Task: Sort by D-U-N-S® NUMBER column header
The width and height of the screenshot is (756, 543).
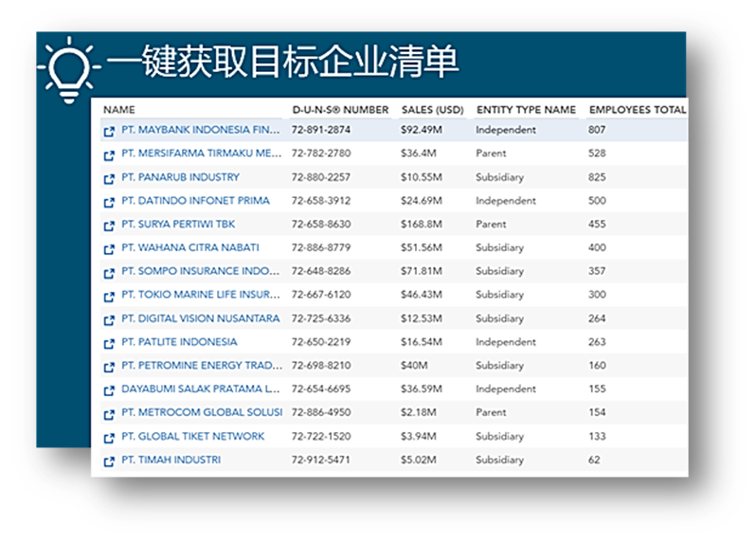Action: [340, 110]
